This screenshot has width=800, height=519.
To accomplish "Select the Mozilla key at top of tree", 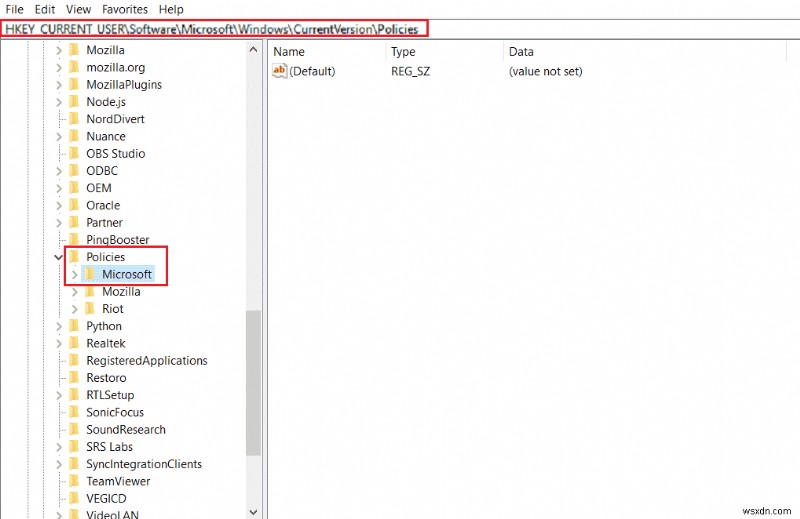I will pos(105,50).
